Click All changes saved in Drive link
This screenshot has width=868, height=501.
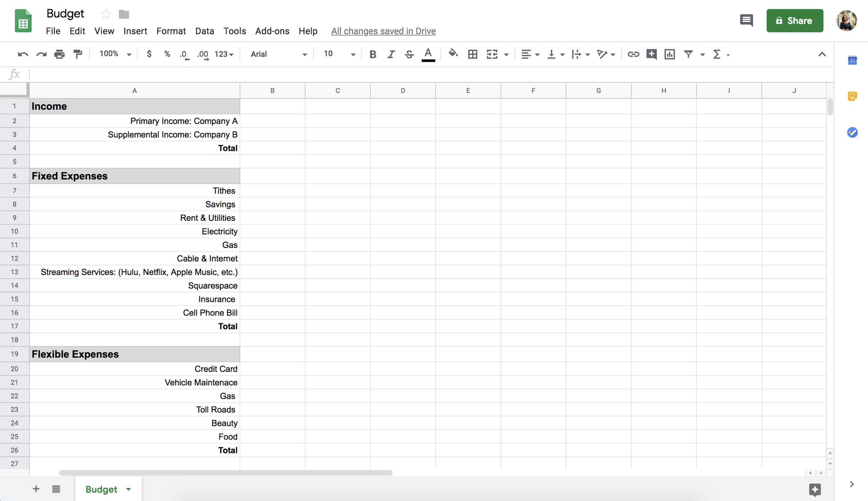coord(383,31)
